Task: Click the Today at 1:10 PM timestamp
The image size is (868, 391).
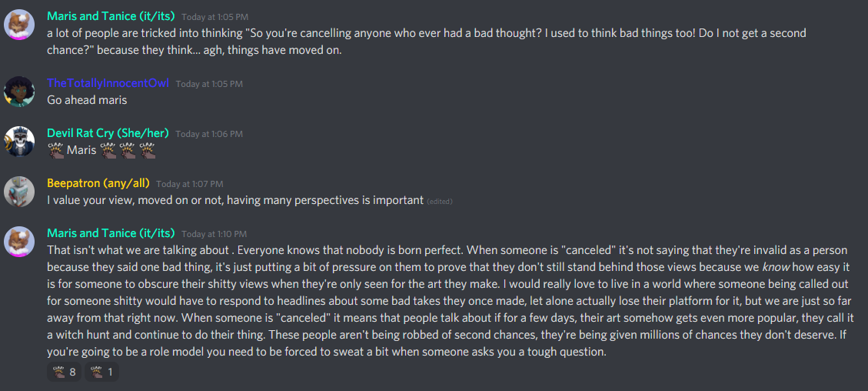Action: tap(215, 234)
